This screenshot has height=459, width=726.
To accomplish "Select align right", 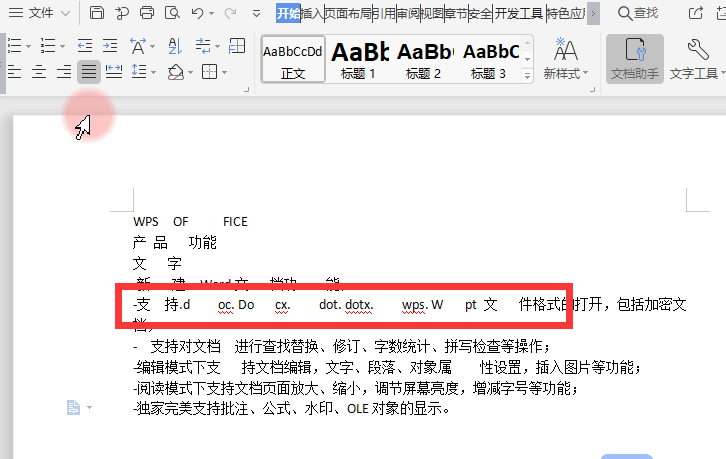I will click(64, 72).
